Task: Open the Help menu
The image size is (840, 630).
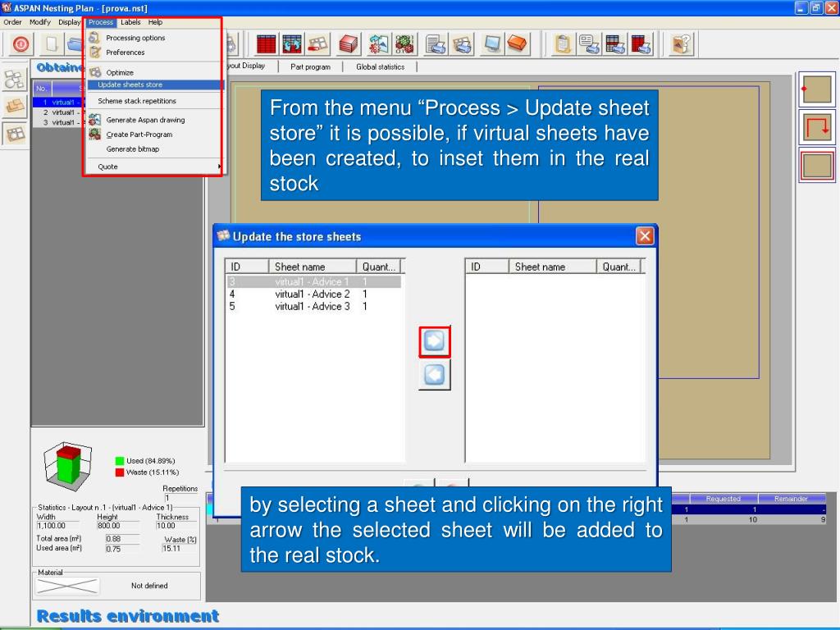Action: click(x=155, y=22)
